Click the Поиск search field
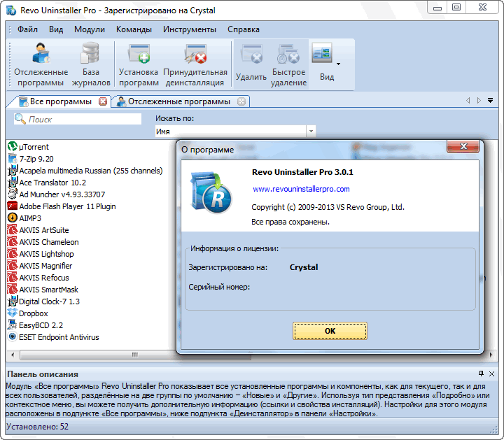 pos(78,119)
